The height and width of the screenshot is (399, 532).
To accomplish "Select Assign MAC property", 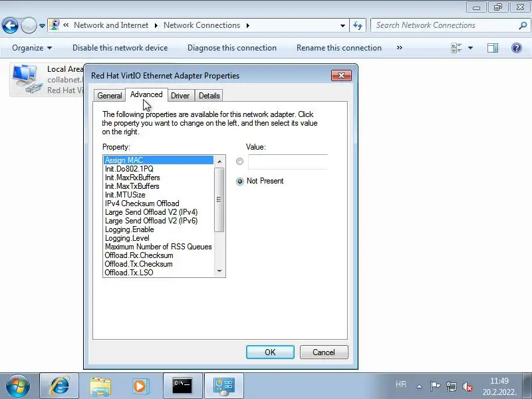I will (158, 160).
